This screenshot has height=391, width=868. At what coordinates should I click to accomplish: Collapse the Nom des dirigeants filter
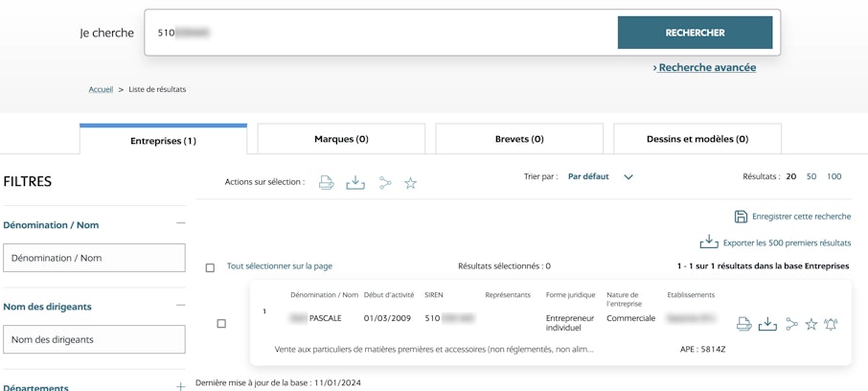click(180, 305)
